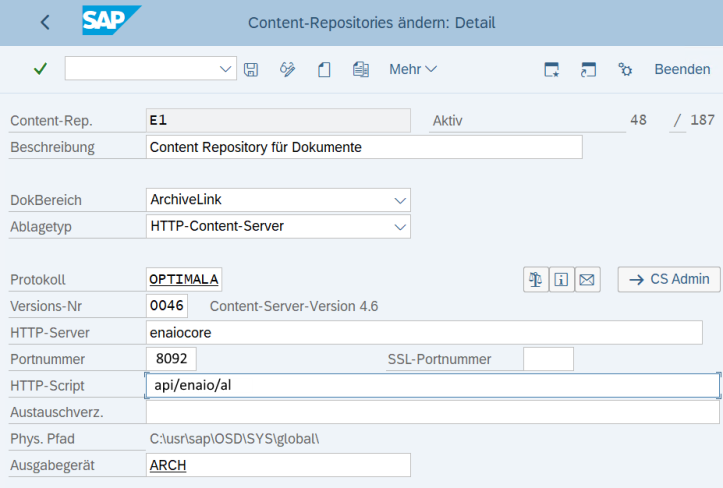The image size is (723, 488).
Task: Click the copy document icon in toolbar
Action: click(361, 69)
